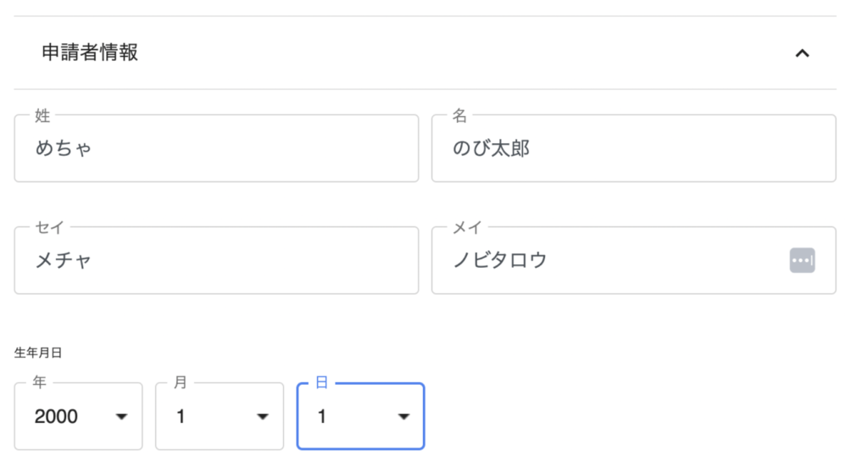Click the 年 floating label
Image resolution: width=868 pixels, height=473 pixels.
[x=39, y=383]
